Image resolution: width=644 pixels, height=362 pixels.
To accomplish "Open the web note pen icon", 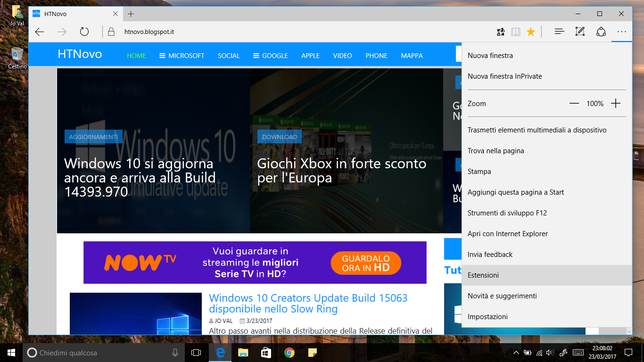I will click(x=580, y=32).
